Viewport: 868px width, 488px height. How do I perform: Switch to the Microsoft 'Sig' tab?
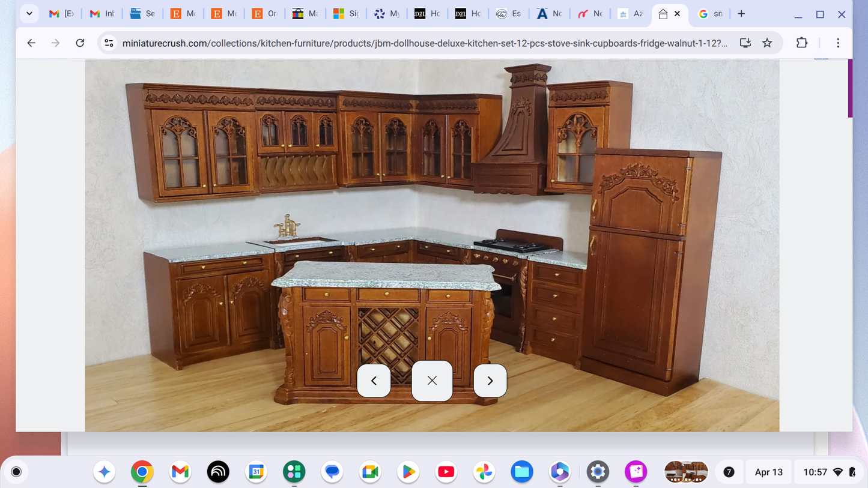pyautogui.click(x=346, y=13)
